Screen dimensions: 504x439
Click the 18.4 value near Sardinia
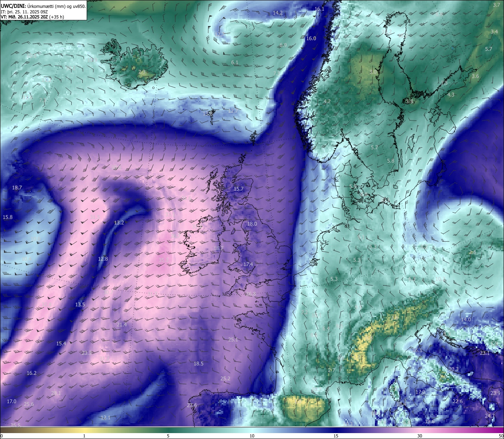[x=401, y=404]
